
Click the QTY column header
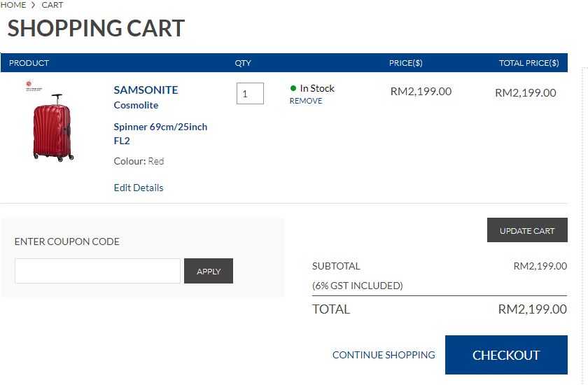tap(243, 63)
